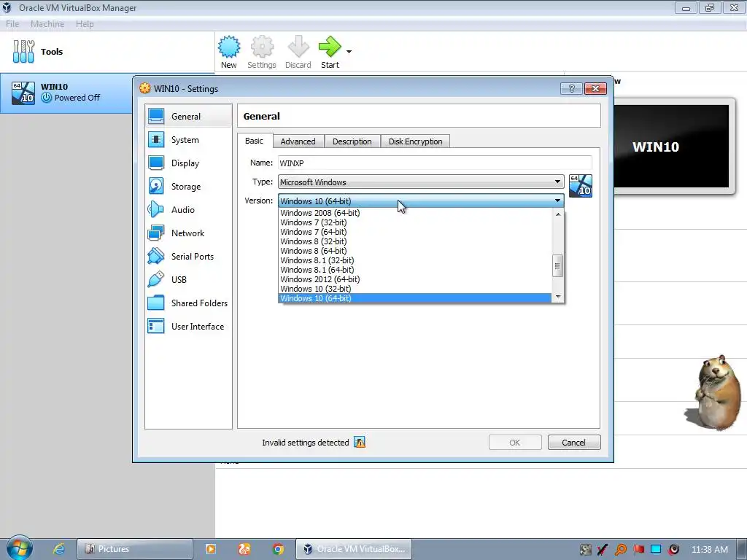Choose Windows 8.1 (64-bit) from the list

[414, 270]
